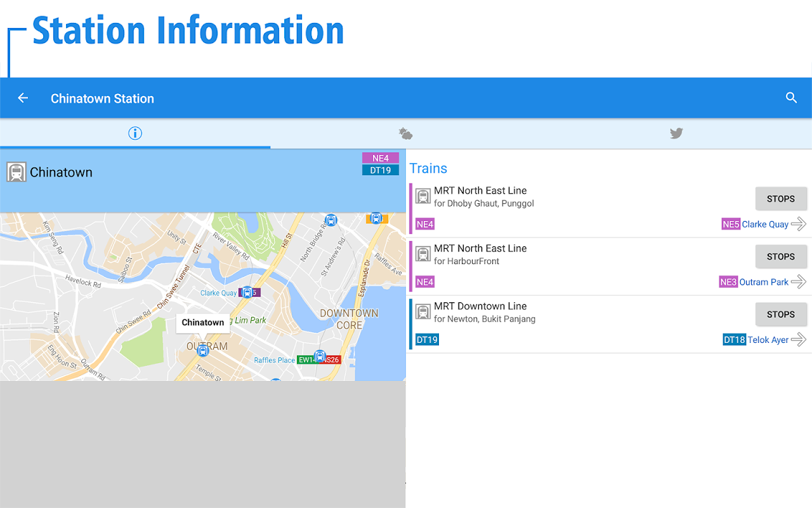
Task: Select Raffles Place station marker on map
Action: [320, 357]
